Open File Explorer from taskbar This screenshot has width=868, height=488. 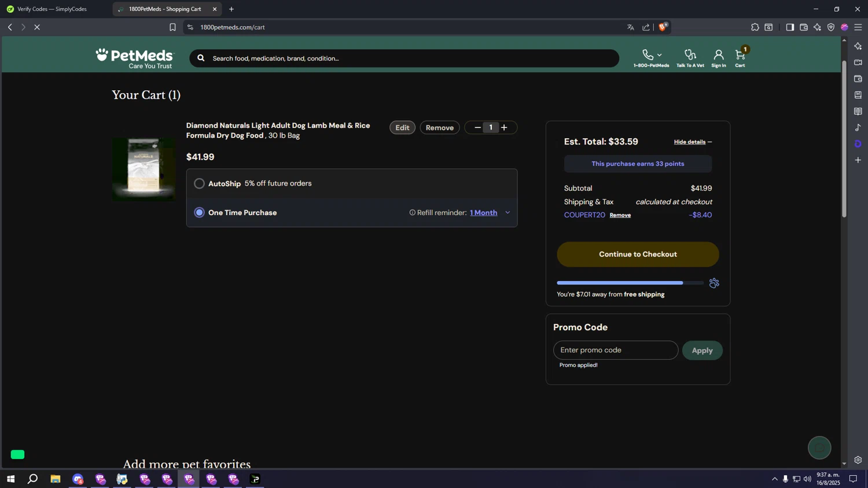coord(56,479)
